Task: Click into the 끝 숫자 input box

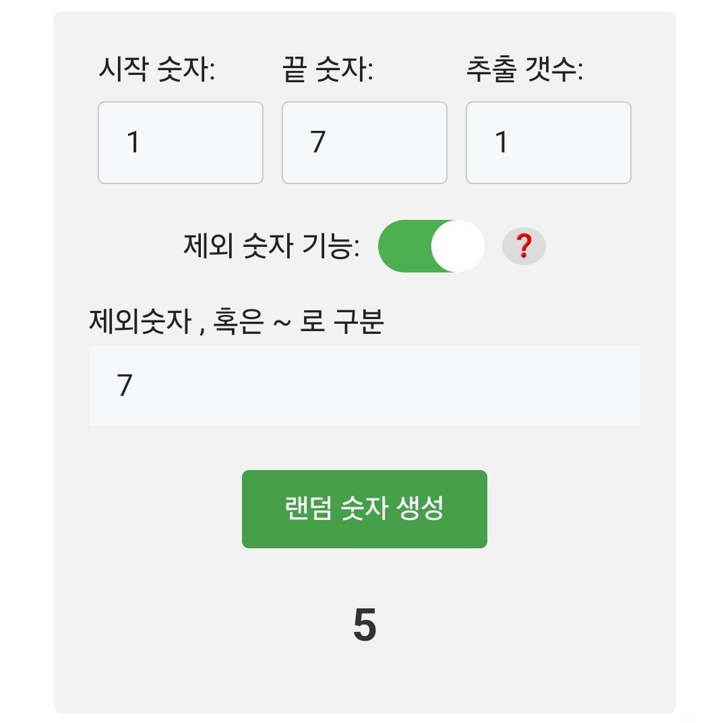Action: (x=364, y=142)
